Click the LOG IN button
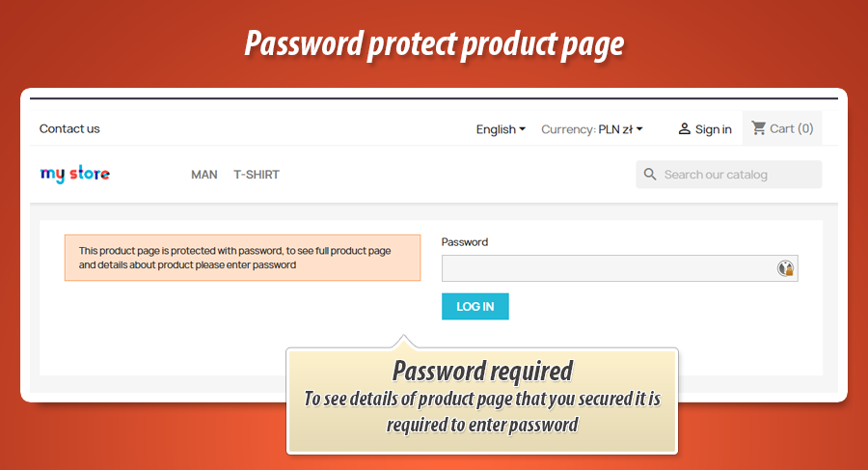 [475, 307]
